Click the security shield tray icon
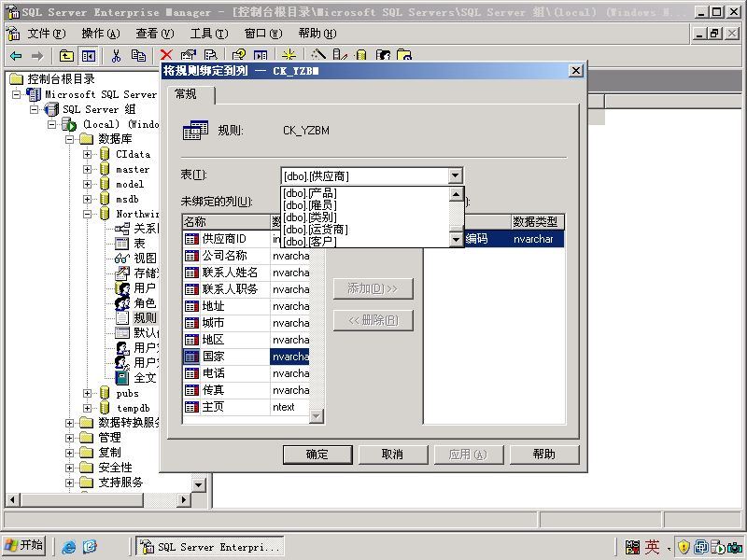The width and height of the screenshot is (747, 560). 684,547
